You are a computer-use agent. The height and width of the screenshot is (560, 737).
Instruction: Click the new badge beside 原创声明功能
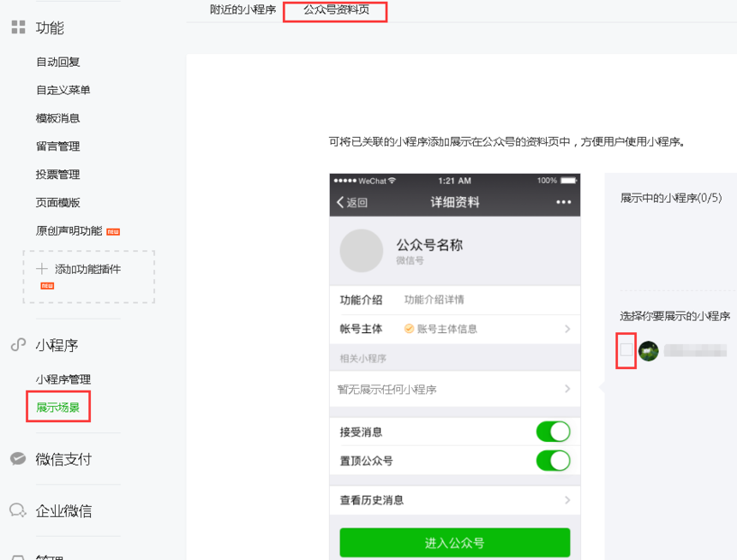pos(113,231)
